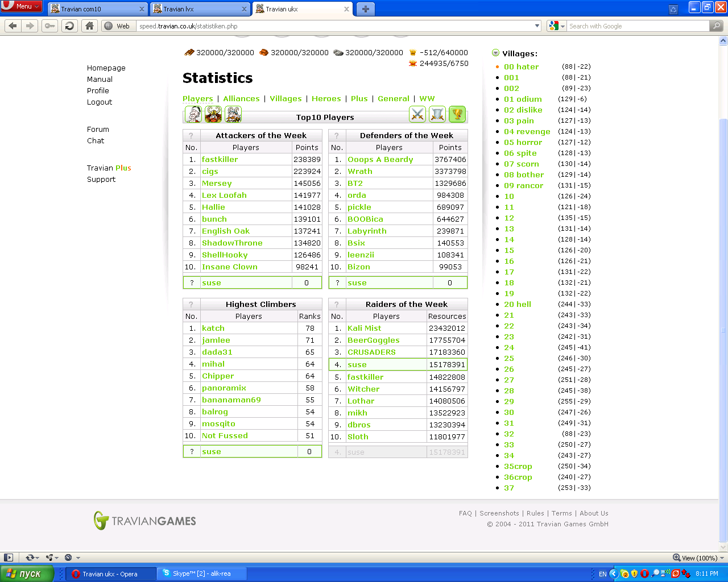The height and width of the screenshot is (582, 728).
Task: Open the address bar history dropdown
Action: click(x=537, y=26)
